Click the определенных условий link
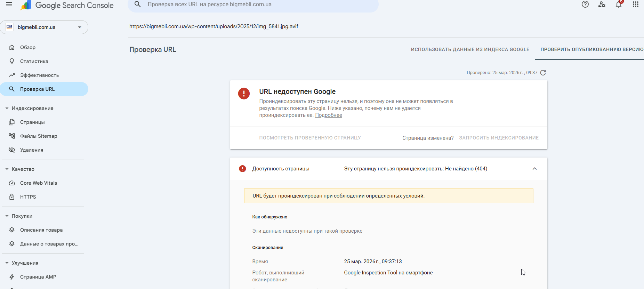The width and height of the screenshot is (644, 289). click(x=394, y=196)
